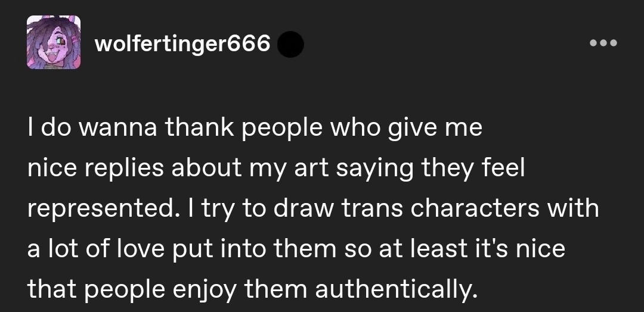Click the word "draw" in the post
Image resolution: width=644 pixels, height=312 pixels.
click(299, 209)
